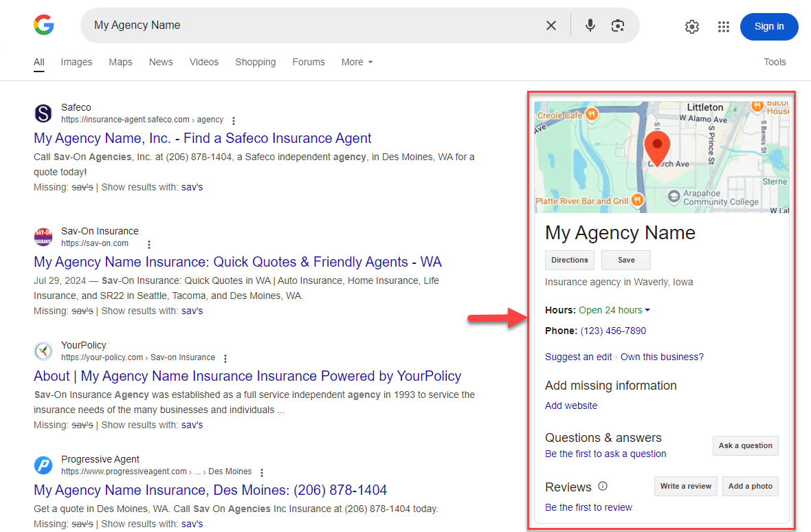Open search by image camera icon
This screenshot has height=532, width=811.
[x=618, y=25]
